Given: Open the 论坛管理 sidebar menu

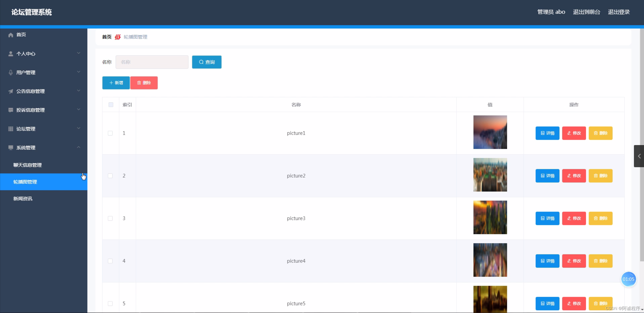Looking at the screenshot, I should click(x=44, y=129).
